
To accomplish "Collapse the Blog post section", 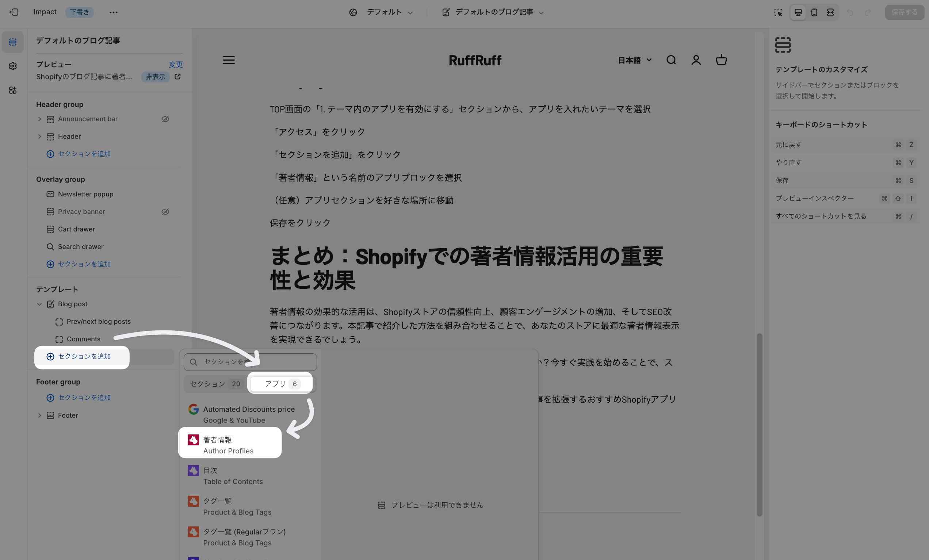I will 39,304.
